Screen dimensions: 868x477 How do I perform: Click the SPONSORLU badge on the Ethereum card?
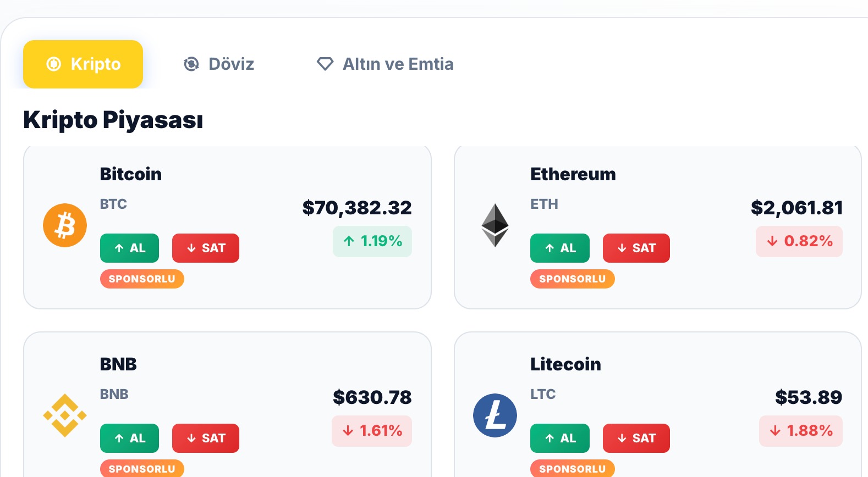572,279
